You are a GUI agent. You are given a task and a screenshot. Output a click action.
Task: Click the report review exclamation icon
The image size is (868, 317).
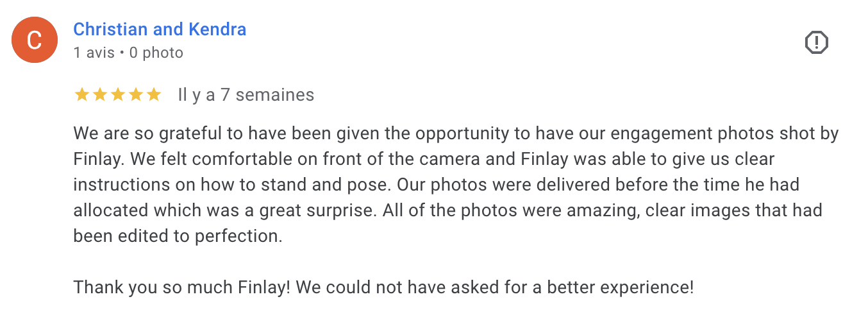(x=816, y=43)
